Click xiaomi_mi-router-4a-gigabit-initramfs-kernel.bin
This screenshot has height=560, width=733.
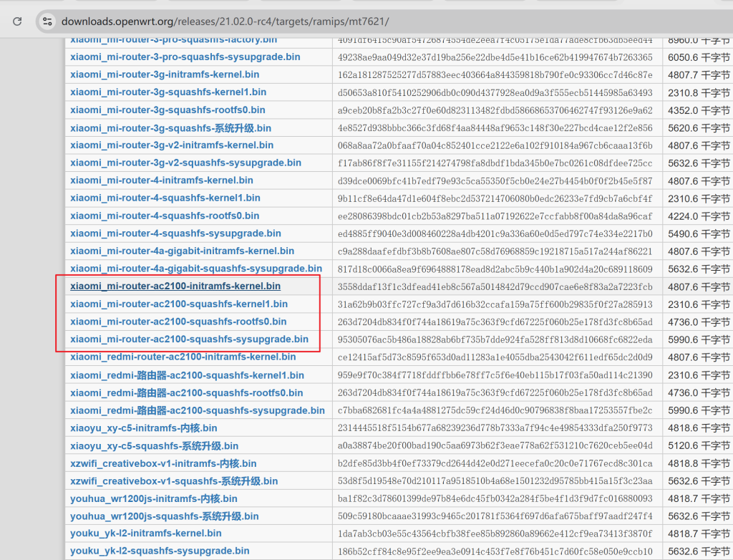click(182, 251)
